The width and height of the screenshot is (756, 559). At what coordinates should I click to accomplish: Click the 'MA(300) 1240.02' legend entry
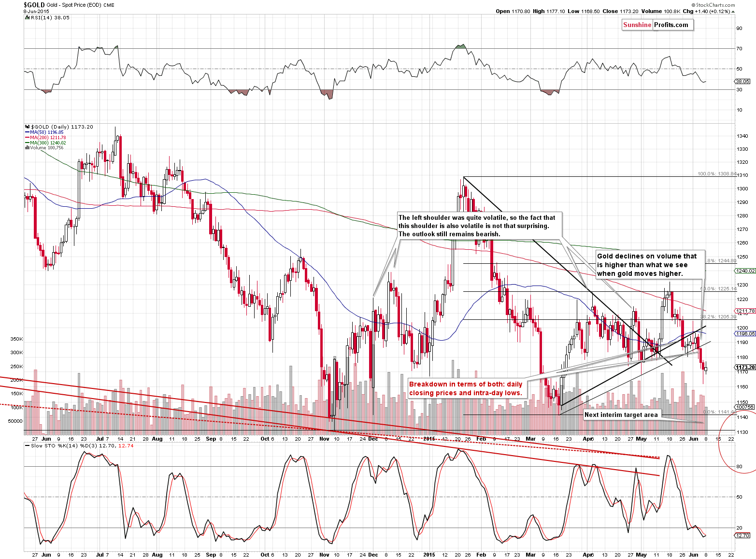point(48,143)
